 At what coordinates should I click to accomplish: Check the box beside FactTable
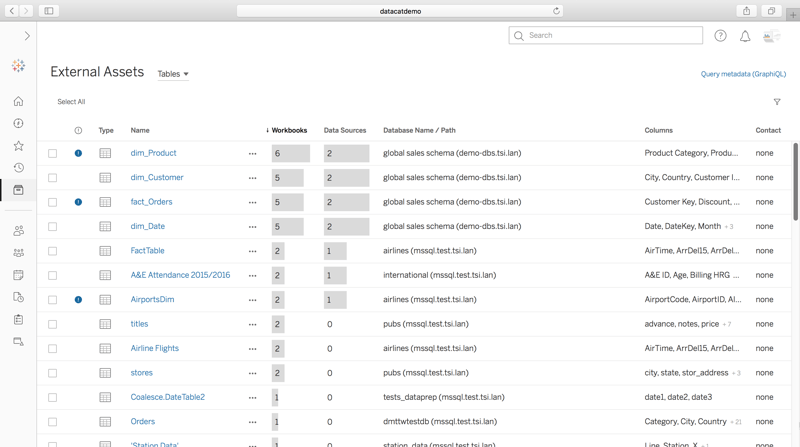click(53, 251)
